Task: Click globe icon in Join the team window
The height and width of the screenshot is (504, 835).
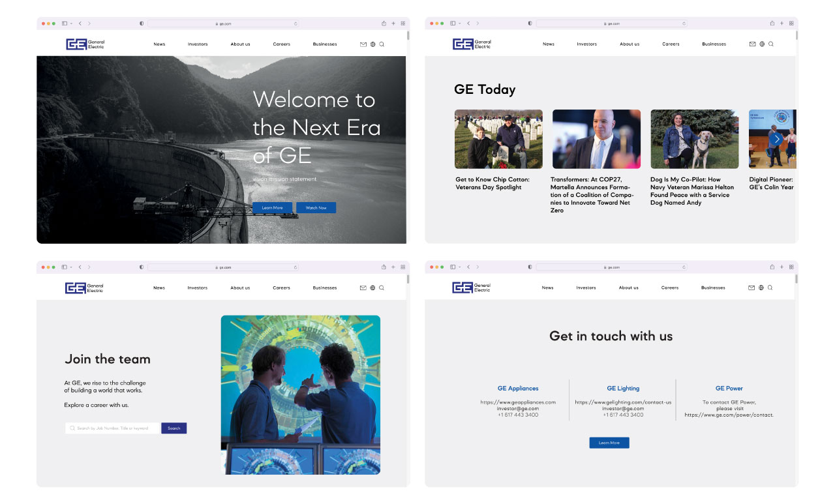Action: click(372, 288)
